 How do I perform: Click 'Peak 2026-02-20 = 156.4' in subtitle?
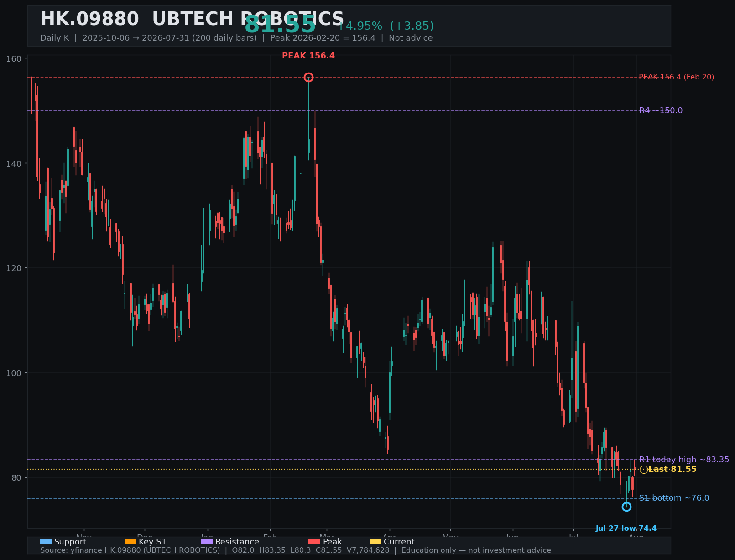pos(323,38)
